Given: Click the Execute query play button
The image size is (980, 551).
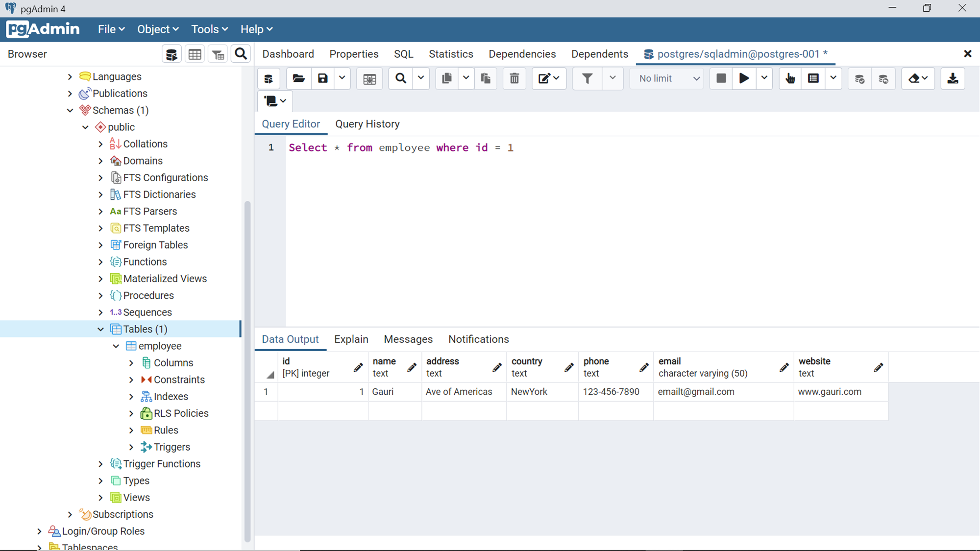Looking at the screenshot, I should (x=744, y=78).
